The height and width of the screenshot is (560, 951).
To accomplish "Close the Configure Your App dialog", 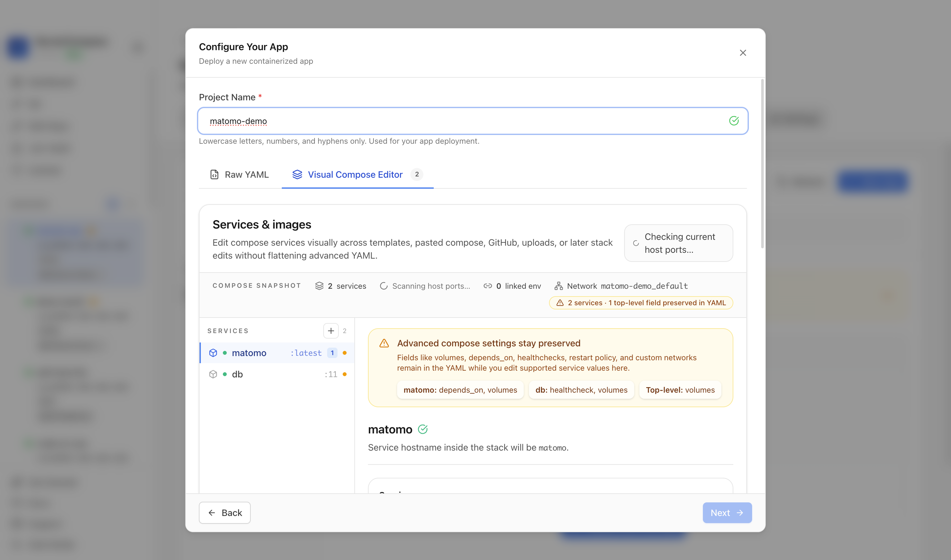I will click(x=743, y=53).
